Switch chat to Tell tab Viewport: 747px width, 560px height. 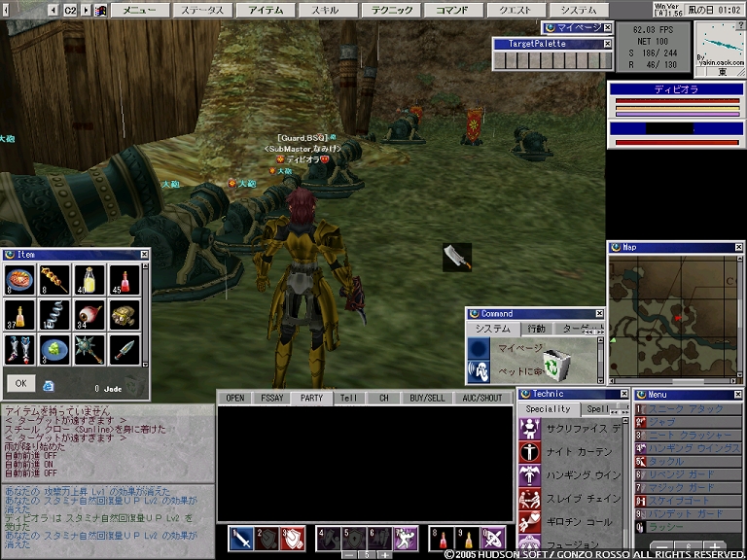pyautogui.click(x=349, y=398)
